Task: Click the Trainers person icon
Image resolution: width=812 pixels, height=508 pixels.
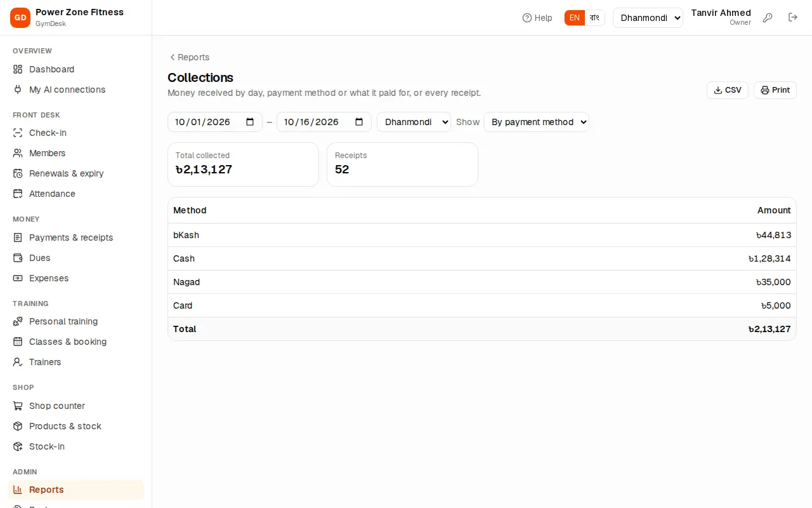Action: coord(18,362)
